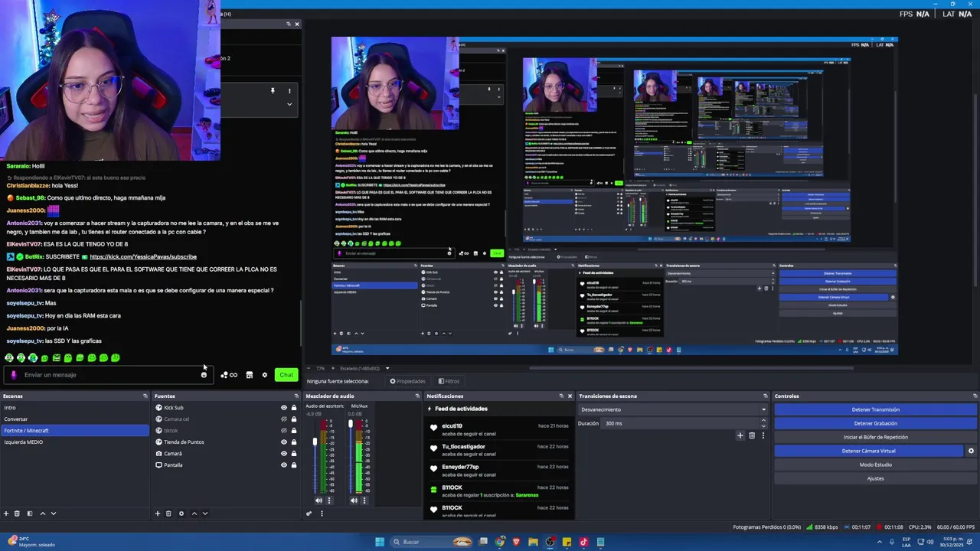The image size is (980, 551).
Task: Open Ajustes settings button
Action: point(875,478)
